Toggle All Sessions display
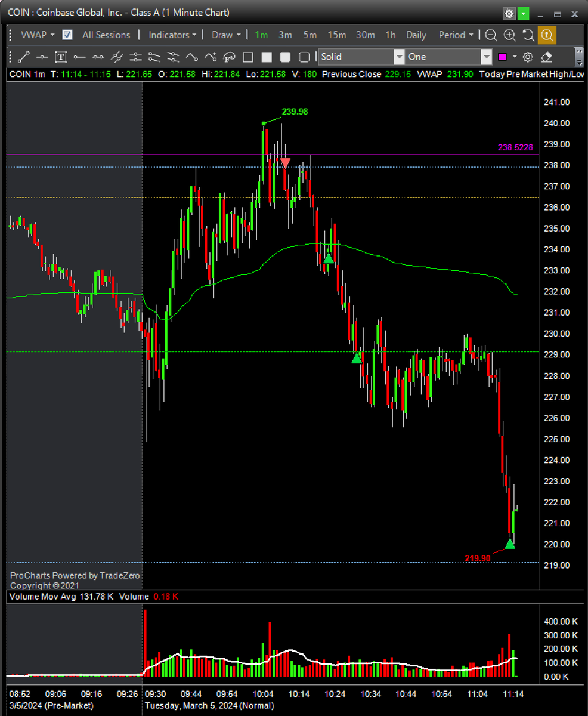Screen dimensions: 588x716 [x=106, y=35]
